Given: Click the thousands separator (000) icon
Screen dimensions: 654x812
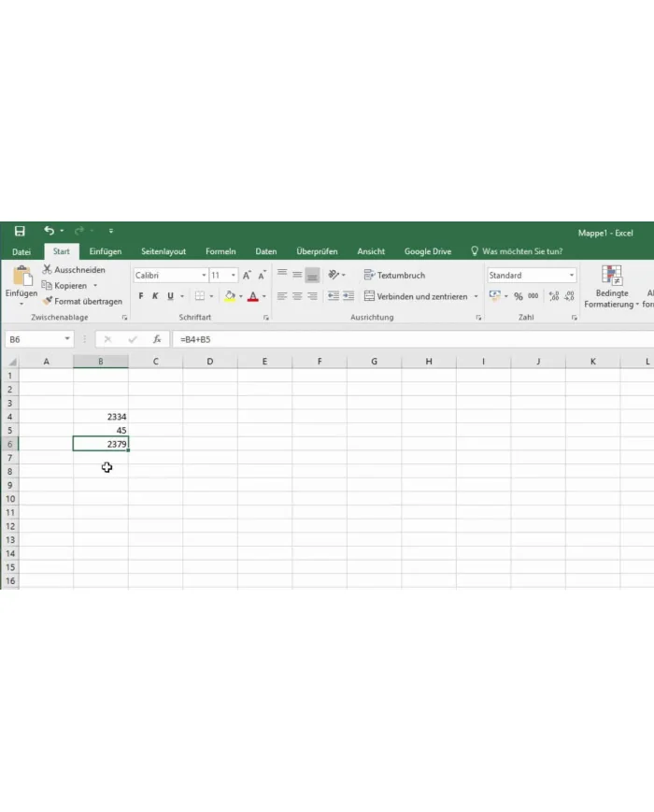Looking at the screenshot, I should [x=533, y=296].
